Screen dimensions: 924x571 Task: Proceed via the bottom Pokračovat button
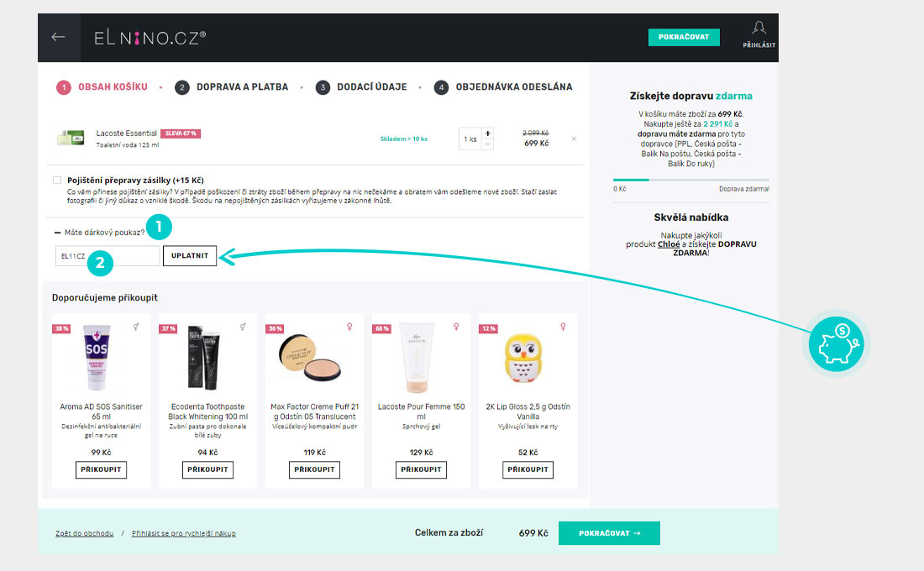point(609,533)
